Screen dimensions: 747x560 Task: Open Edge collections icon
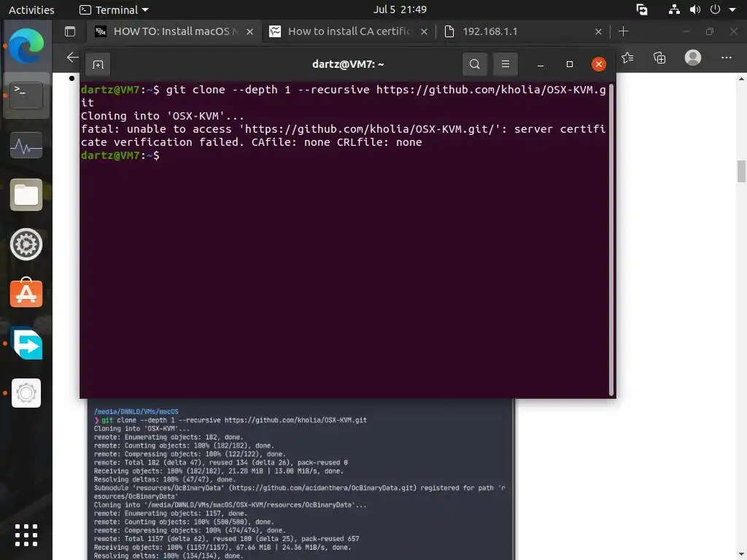click(x=659, y=58)
